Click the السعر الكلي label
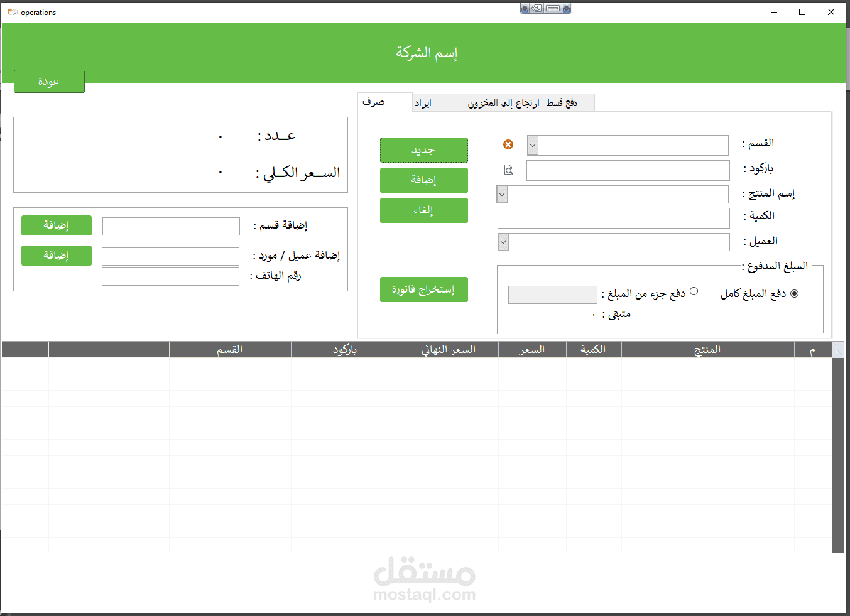The image size is (850, 616). tap(298, 173)
